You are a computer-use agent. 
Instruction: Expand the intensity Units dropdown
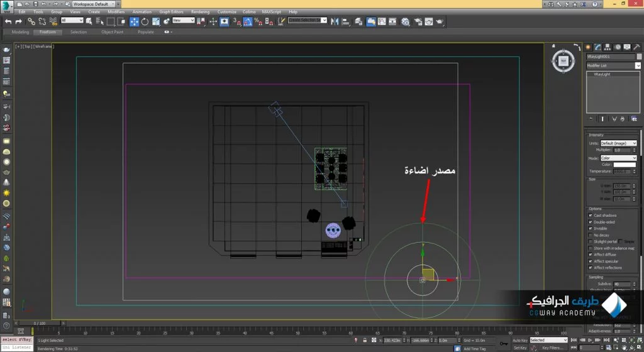click(618, 143)
